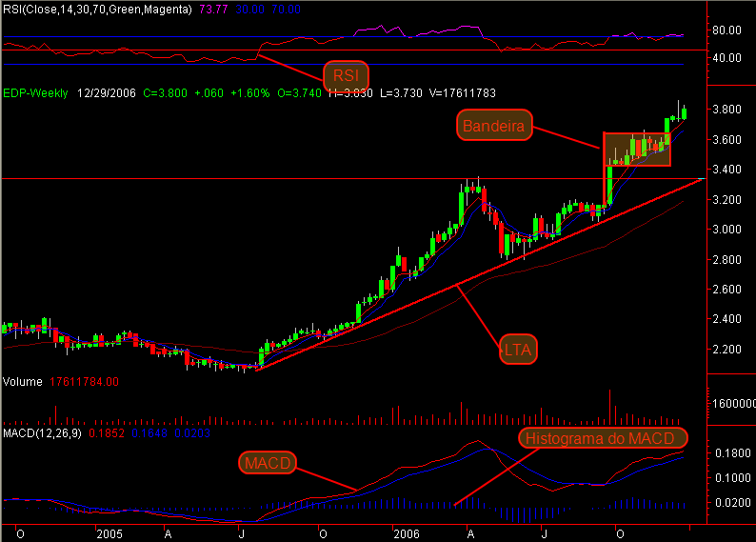Screen dimensions: 756x542
Task: Click the RSI lower threshold value 30.00
Action: coord(249,10)
